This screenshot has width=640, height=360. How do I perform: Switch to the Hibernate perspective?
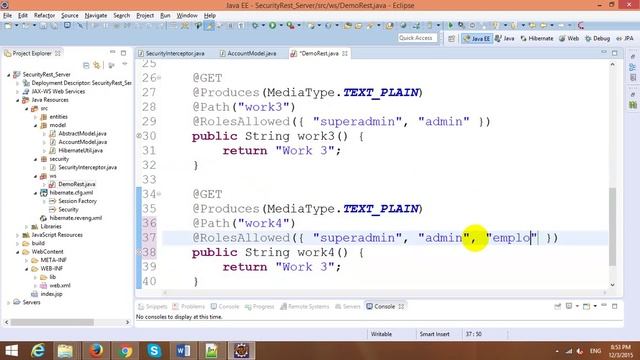(537, 38)
